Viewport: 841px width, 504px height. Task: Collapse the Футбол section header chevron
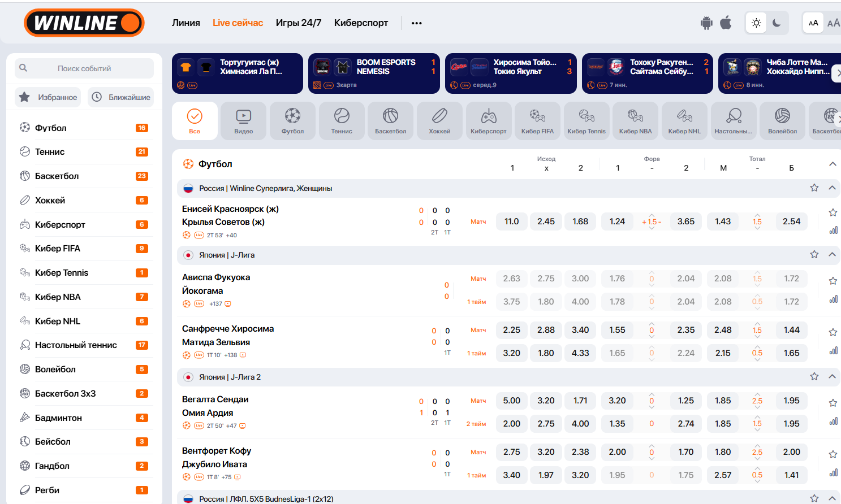833,164
